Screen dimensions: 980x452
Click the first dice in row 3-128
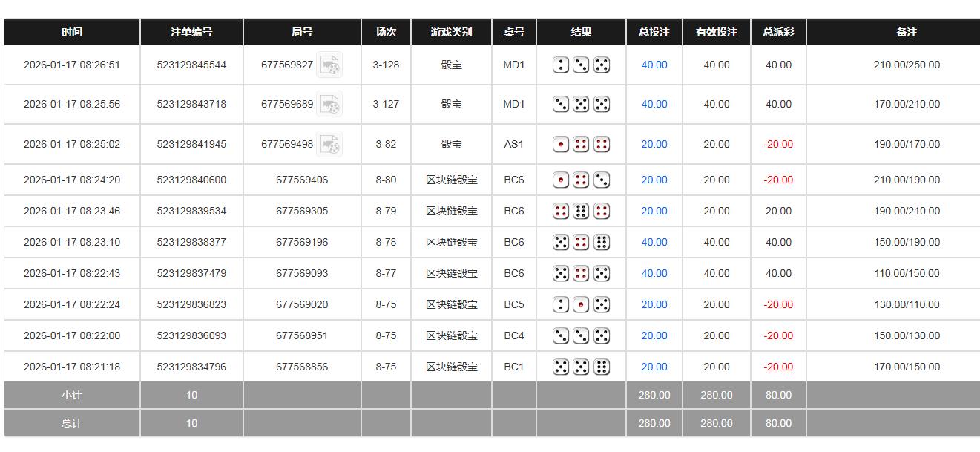(x=562, y=65)
